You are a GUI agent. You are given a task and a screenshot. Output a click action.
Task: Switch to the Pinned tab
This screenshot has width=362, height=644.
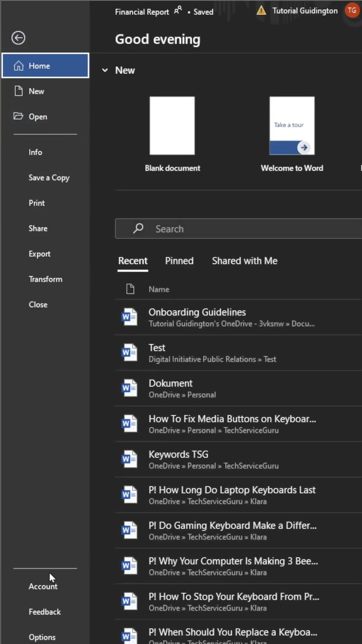click(179, 261)
